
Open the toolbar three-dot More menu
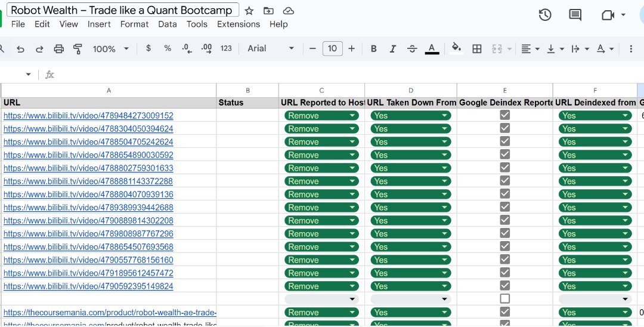(x=631, y=49)
